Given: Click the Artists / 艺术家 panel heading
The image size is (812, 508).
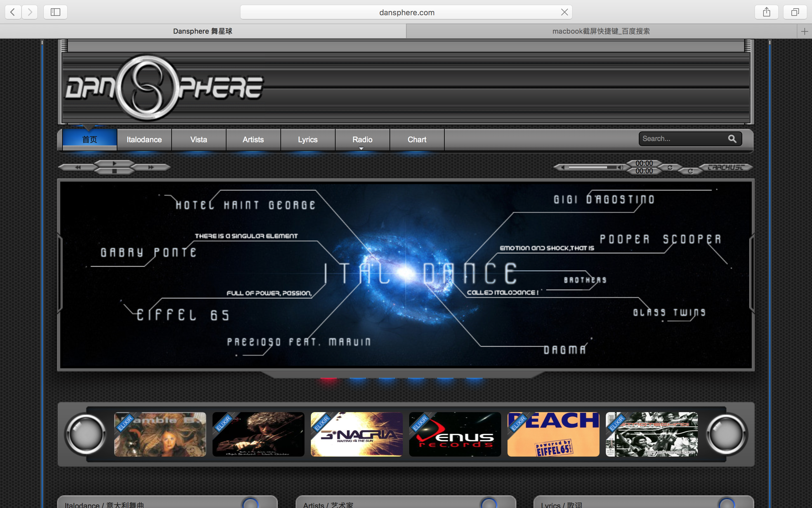Looking at the screenshot, I should click(328, 505).
